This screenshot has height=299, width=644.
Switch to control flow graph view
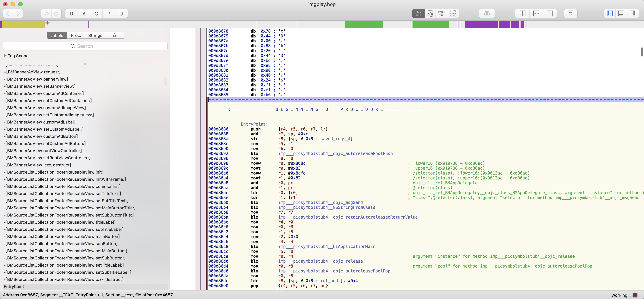click(x=430, y=14)
